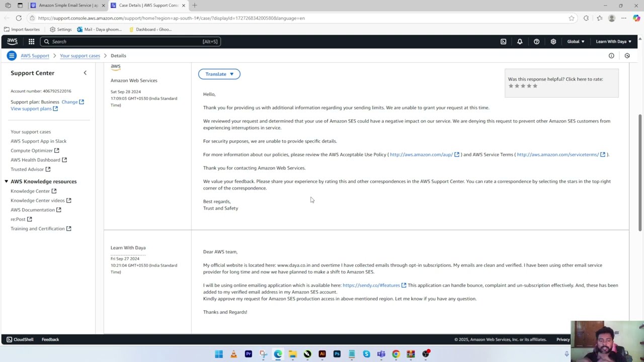Open Compute Optimizer link
This screenshot has height=362, width=644.
[x=35, y=150]
